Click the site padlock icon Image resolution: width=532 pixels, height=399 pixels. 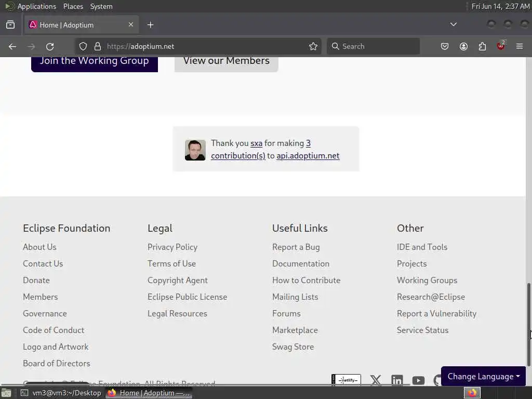point(98,46)
